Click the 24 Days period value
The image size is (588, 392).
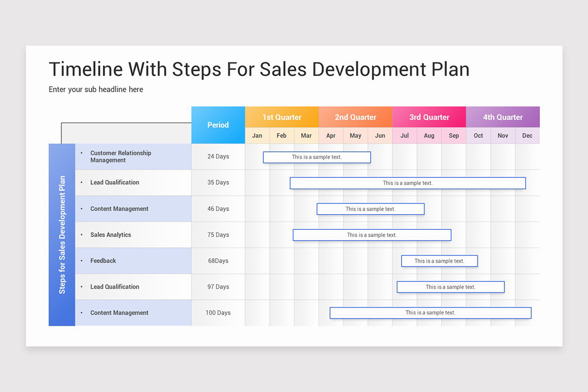(x=218, y=156)
